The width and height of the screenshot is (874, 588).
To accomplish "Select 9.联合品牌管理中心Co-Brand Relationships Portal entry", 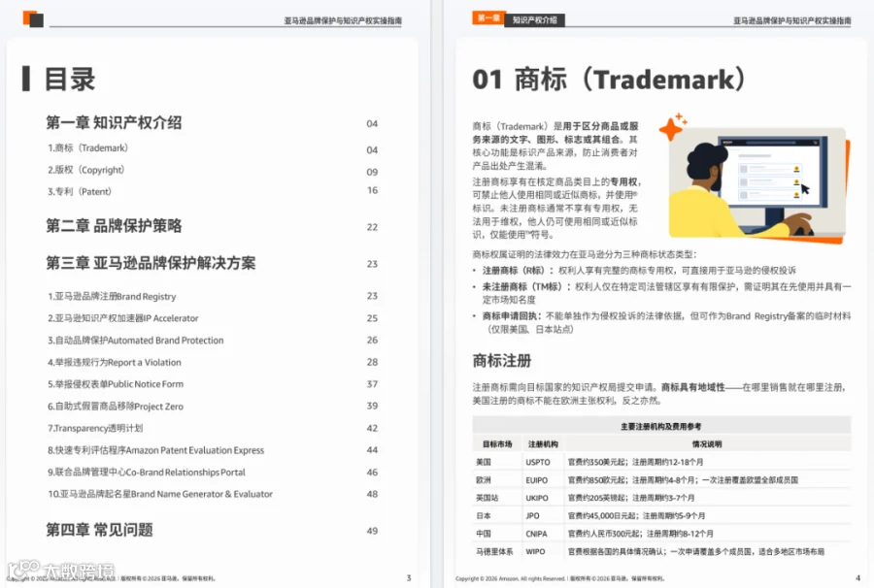I will (146, 473).
